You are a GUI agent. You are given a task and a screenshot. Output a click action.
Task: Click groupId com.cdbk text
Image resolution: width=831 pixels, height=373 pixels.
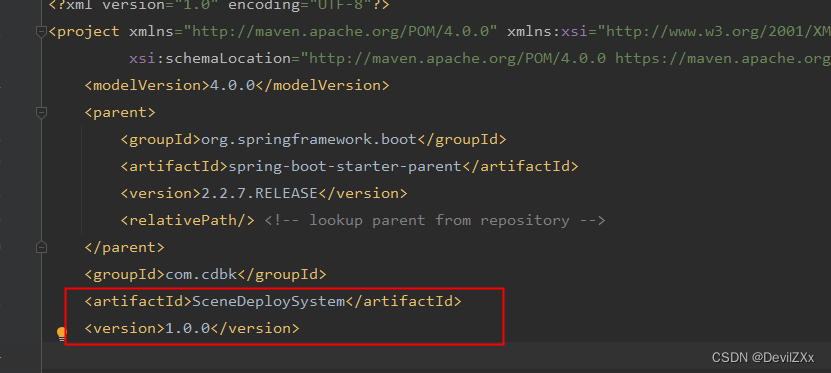205,274
